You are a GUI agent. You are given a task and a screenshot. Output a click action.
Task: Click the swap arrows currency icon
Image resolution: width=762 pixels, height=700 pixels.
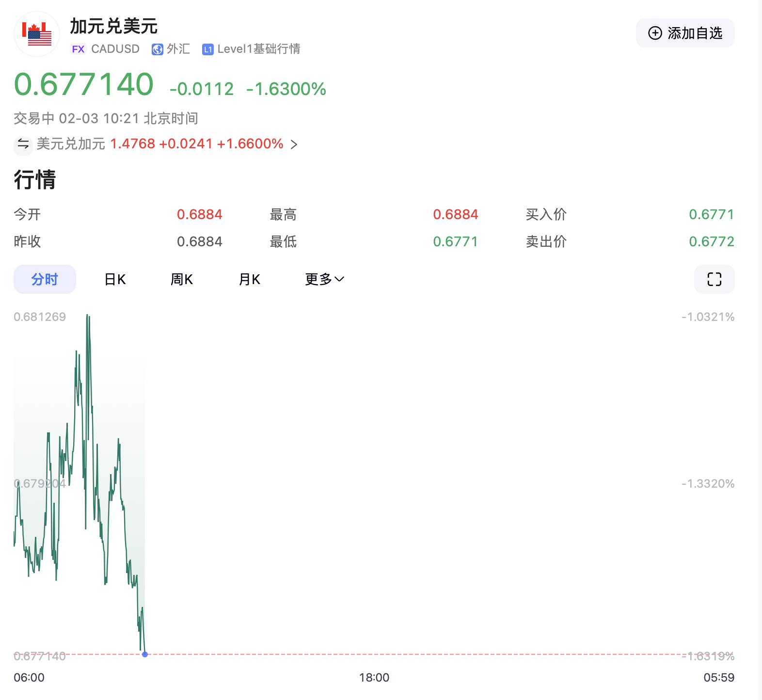(x=23, y=144)
